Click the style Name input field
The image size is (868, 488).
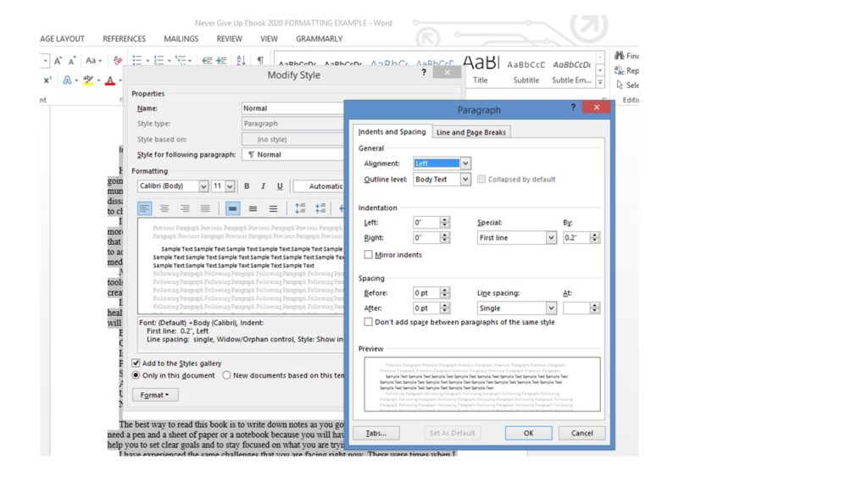point(292,108)
